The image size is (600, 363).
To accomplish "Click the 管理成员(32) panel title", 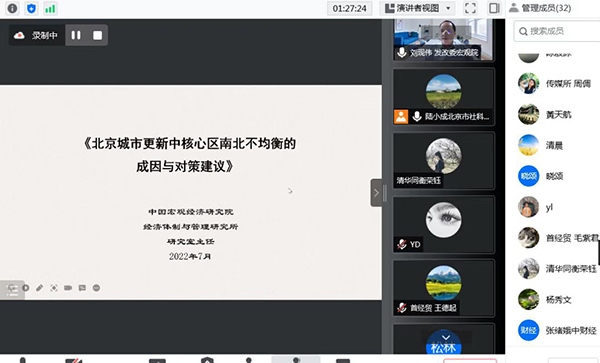I will [x=546, y=8].
